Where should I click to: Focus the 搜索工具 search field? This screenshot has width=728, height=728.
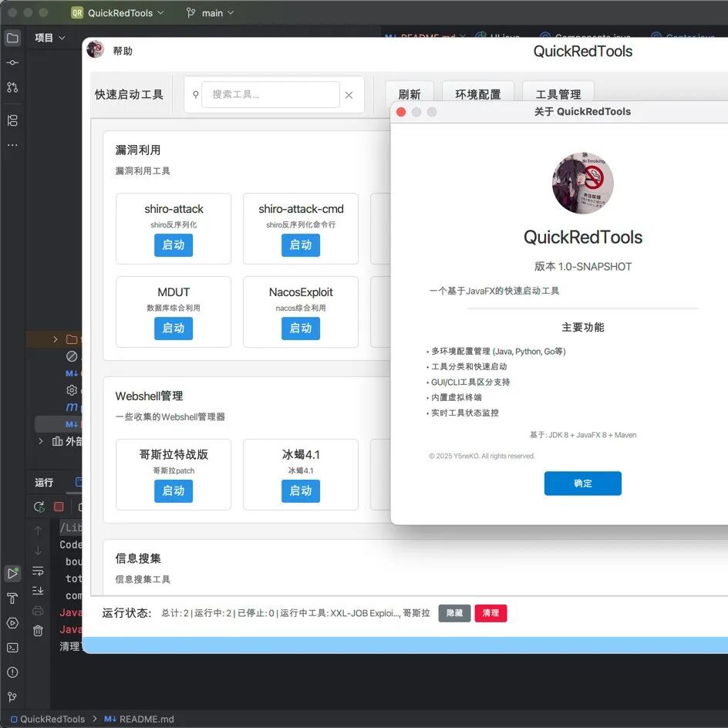pos(271,95)
